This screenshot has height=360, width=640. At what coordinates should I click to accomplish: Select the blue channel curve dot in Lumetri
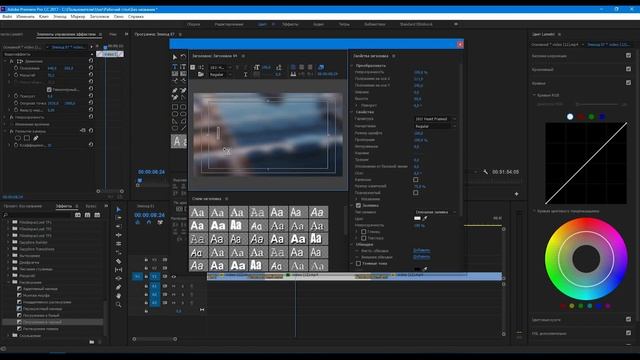[602, 117]
